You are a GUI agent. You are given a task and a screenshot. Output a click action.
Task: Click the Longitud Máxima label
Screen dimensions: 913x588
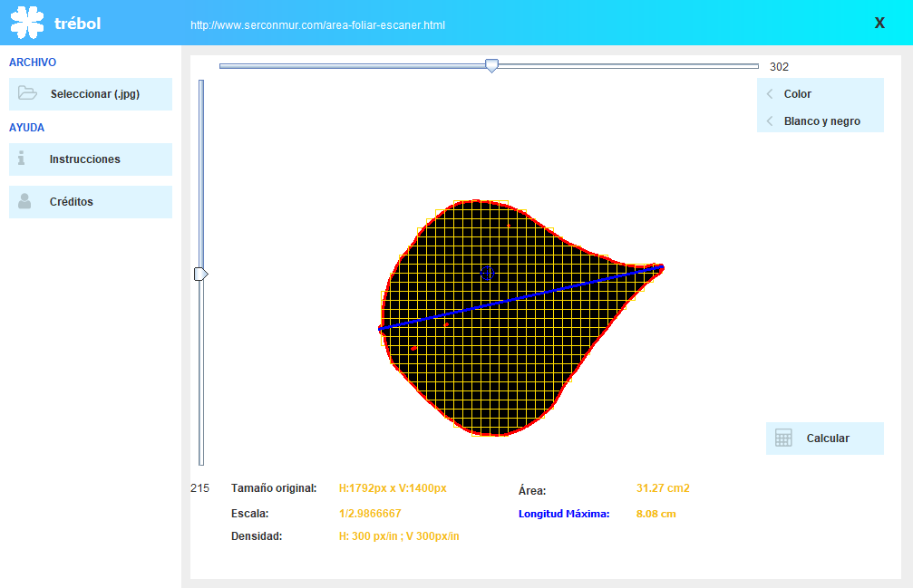coord(564,514)
